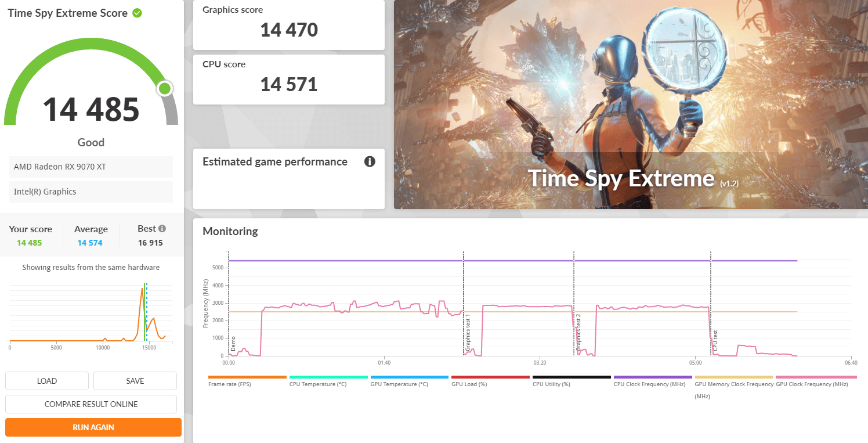Click the Estimated game performance heading
The height and width of the screenshot is (443, 868).
point(275,162)
